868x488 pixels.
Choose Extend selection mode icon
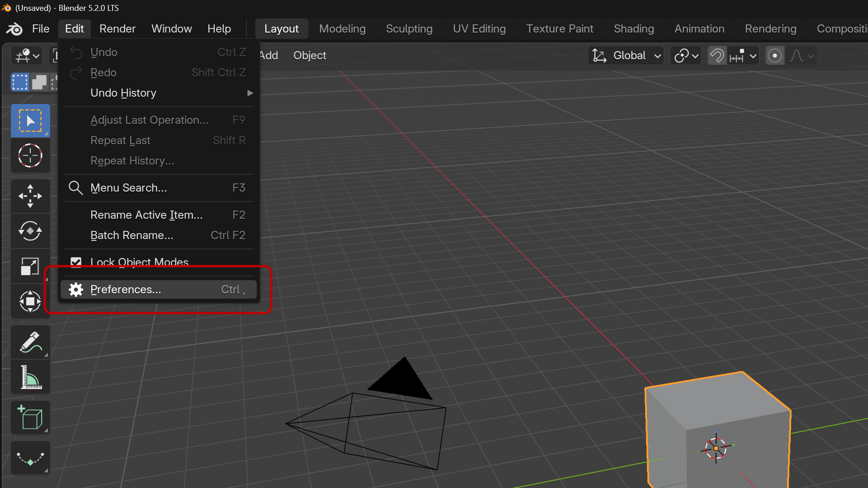39,82
